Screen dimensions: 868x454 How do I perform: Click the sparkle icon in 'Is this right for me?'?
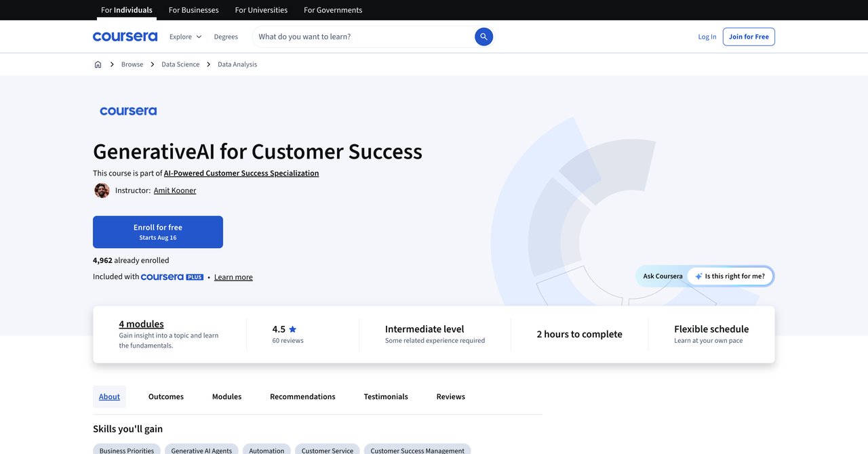698,276
